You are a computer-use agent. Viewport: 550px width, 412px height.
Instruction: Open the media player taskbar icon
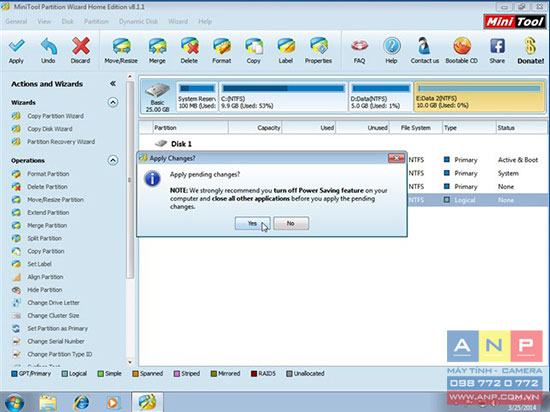(x=113, y=402)
